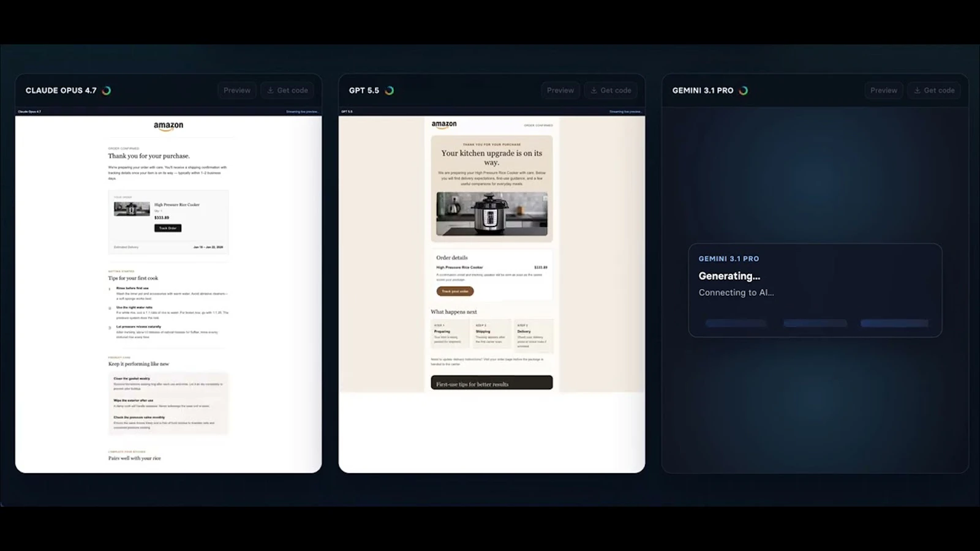
Task: Click the large rice cooker photo in GPT preview
Action: [x=492, y=214]
